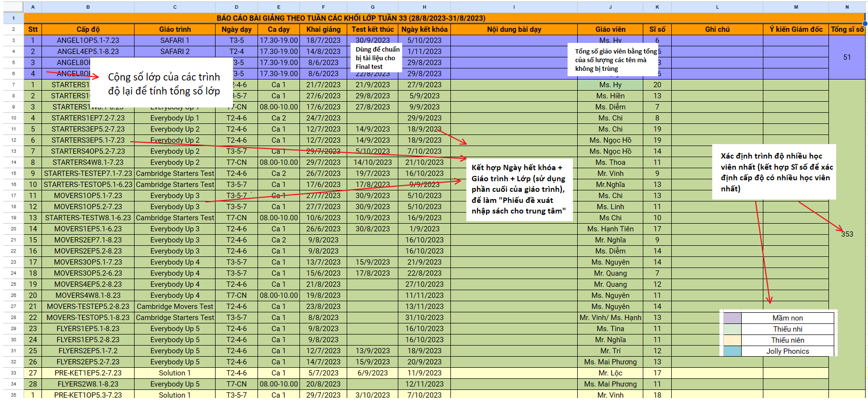Viewport: 868px width, 401px height.
Task: Select cell 'MOVERS-TESTOP5.1-8.23'
Action: coord(88,318)
